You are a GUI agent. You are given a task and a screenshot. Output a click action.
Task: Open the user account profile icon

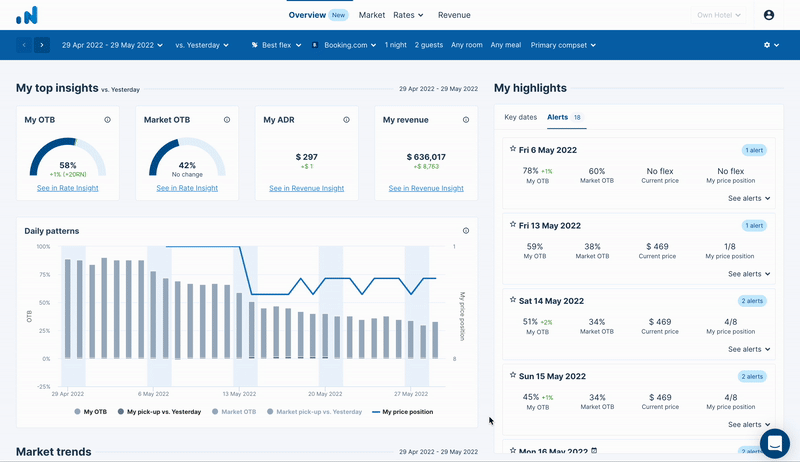point(769,15)
